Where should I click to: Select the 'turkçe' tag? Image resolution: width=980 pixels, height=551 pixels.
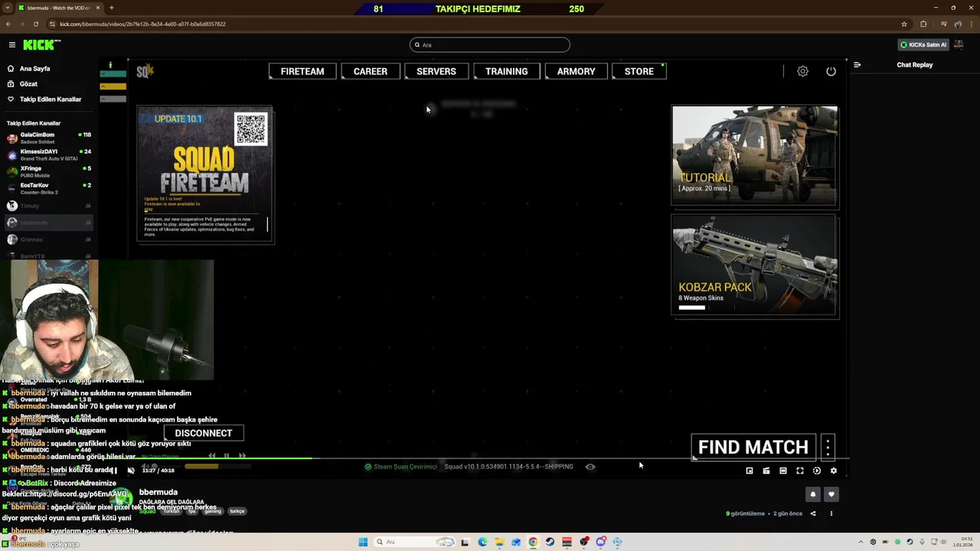[237, 511]
